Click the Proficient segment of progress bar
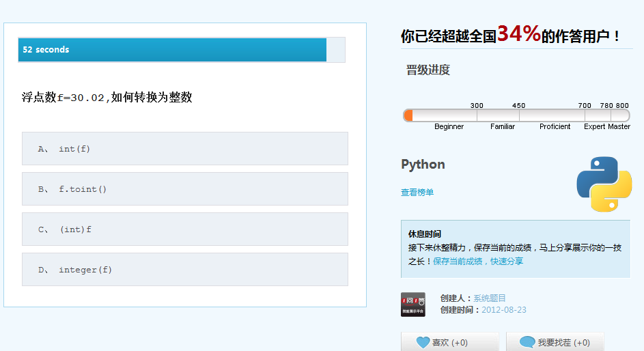644x351 pixels. click(x=552, y=115)
